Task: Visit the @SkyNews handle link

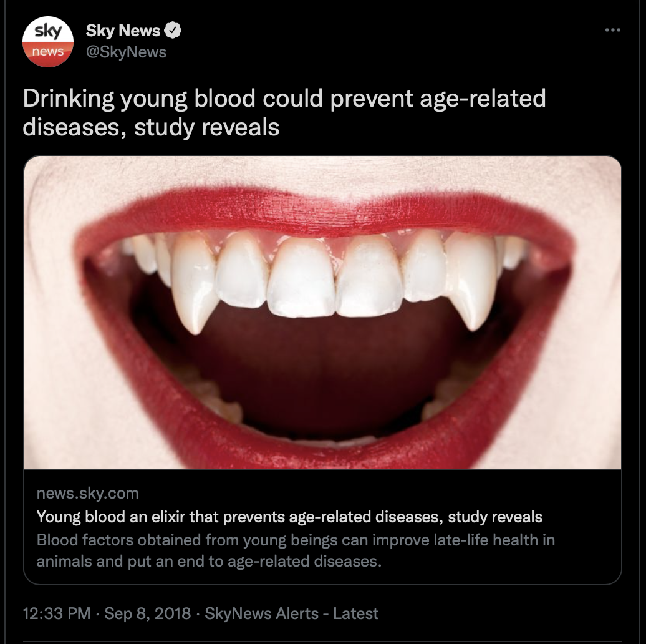Action: 126,52
